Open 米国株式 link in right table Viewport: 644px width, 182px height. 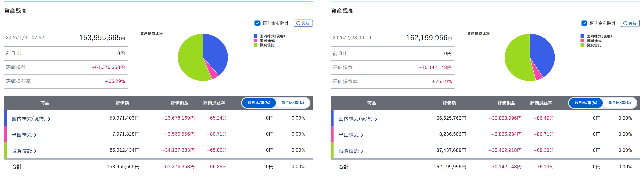(348, 135)
